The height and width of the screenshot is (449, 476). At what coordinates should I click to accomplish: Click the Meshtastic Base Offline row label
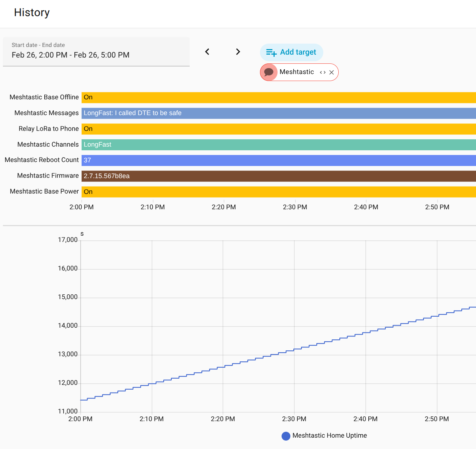pyautogui.click(x=44, y=97)
